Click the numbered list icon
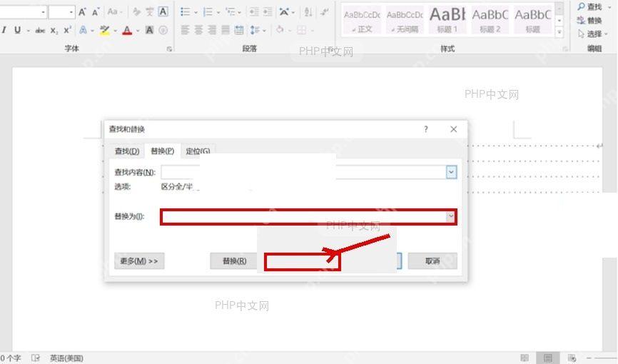618x364 pixels. (x=208, y=12)
